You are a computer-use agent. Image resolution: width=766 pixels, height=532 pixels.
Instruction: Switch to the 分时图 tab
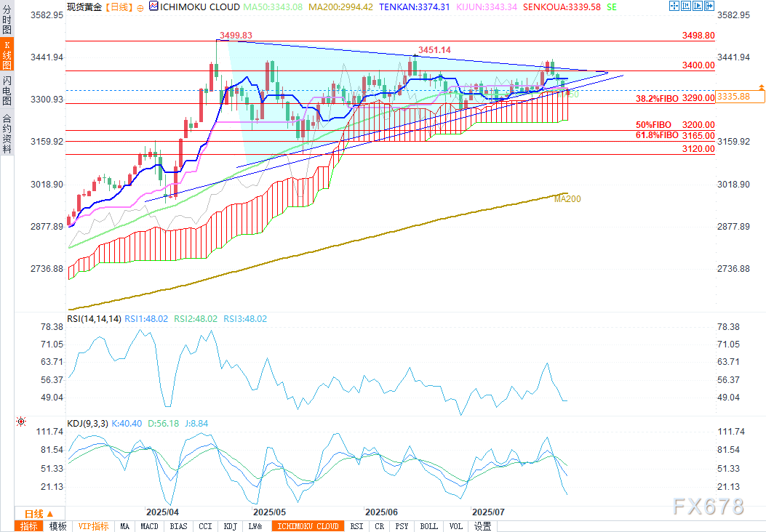click(x=7, y=23)
